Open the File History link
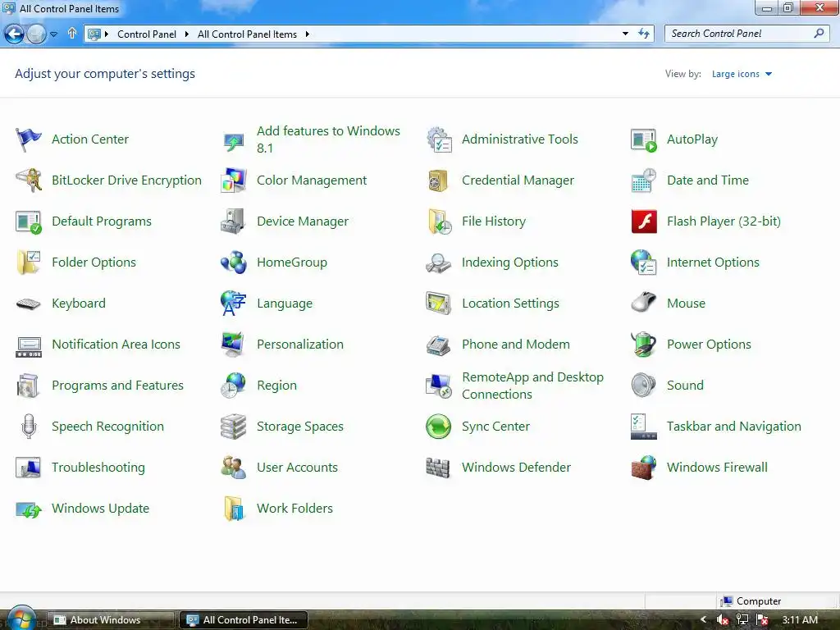The height and width of the screenshot is (630, 840). coord(493,221)
